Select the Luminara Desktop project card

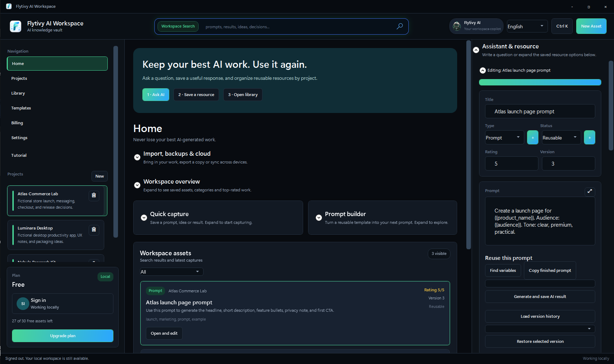click(56, 235)
